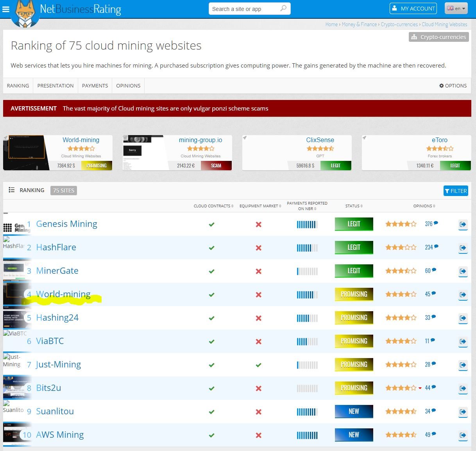The width and height of the screenshot is (476, 451).
Task: Sort by Cloud Contracts column
Action: [x=213, y=206]
